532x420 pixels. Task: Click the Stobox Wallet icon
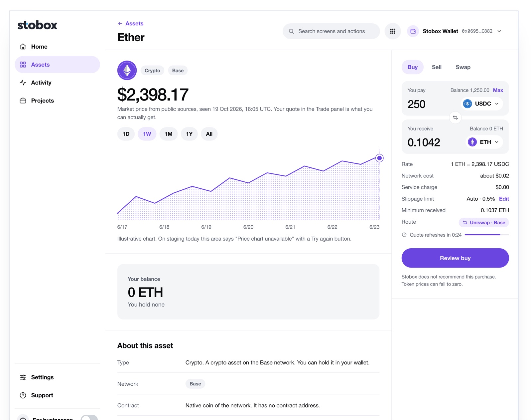(413, 31)
